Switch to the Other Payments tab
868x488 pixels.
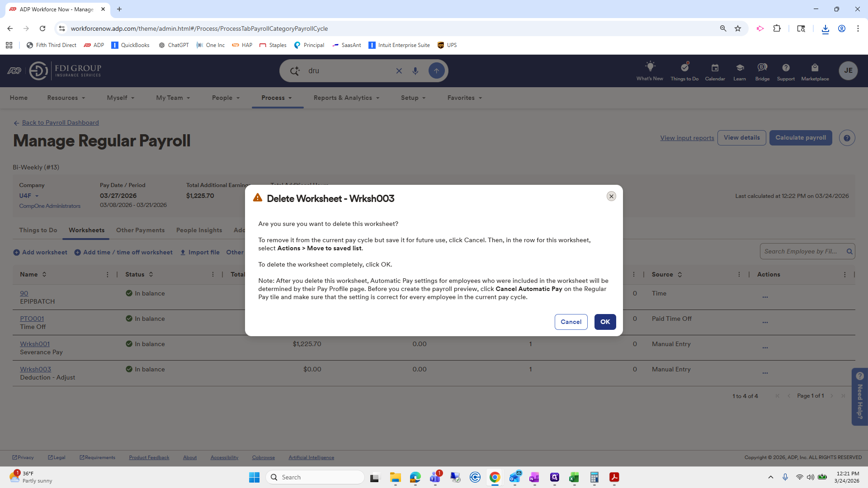(140, 230)
